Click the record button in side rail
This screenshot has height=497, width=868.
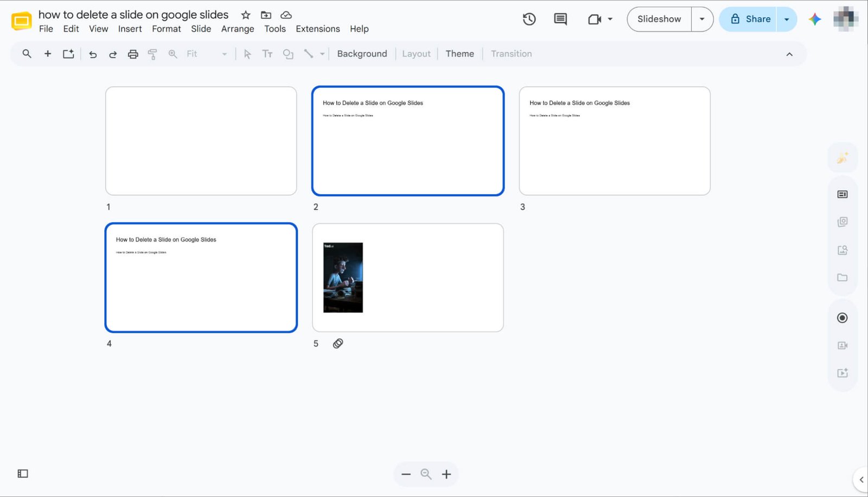click(843, 318)
